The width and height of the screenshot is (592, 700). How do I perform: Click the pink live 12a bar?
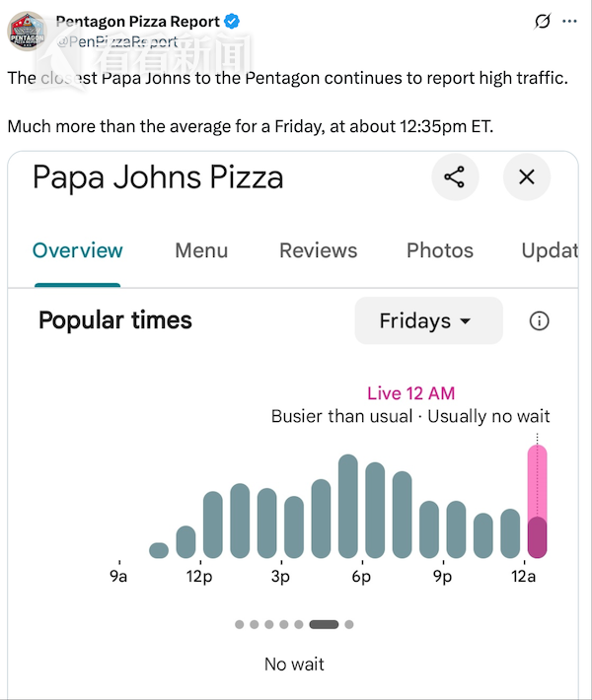coord(537,503)
